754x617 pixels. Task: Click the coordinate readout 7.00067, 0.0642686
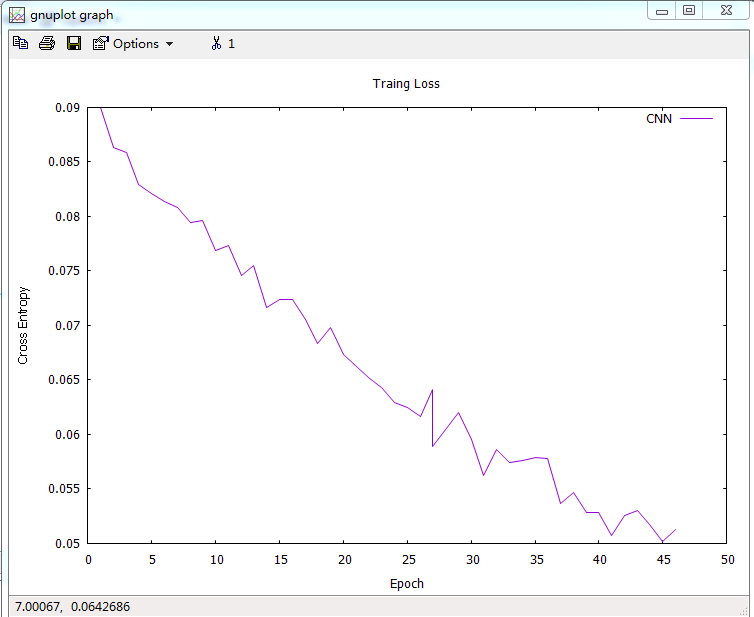(x=73, y=606)
